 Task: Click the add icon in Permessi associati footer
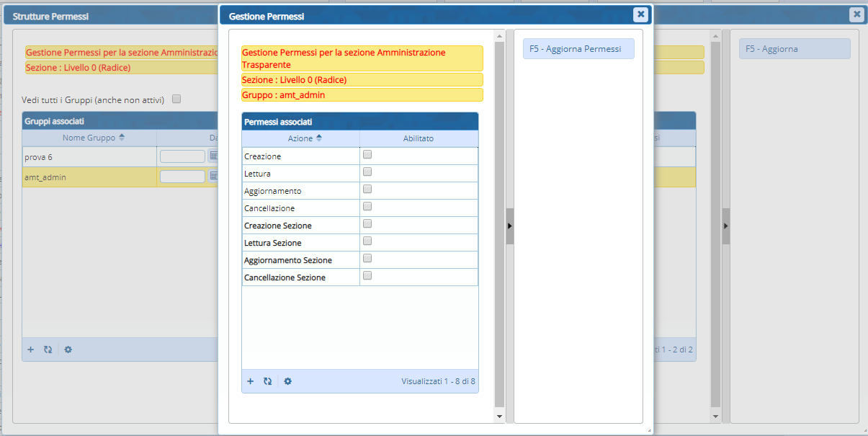pos(251,381)
